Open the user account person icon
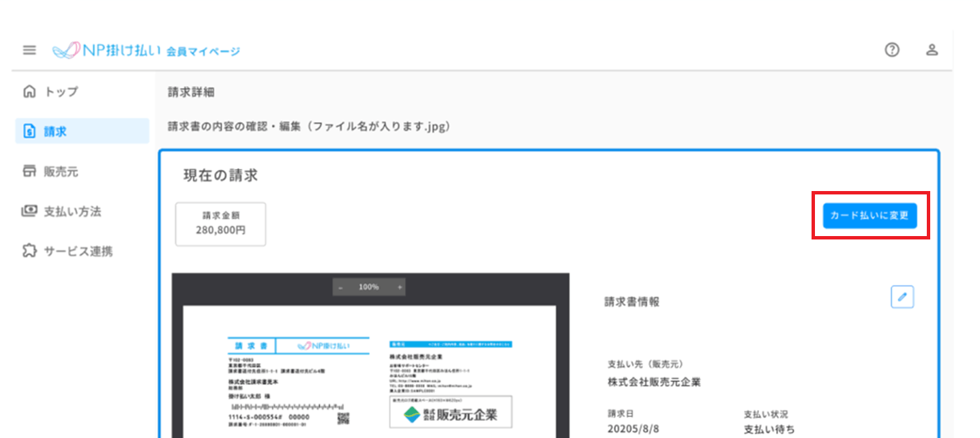Image resolution: width=980 pixels, height=438 pixels. pos(932,49)
